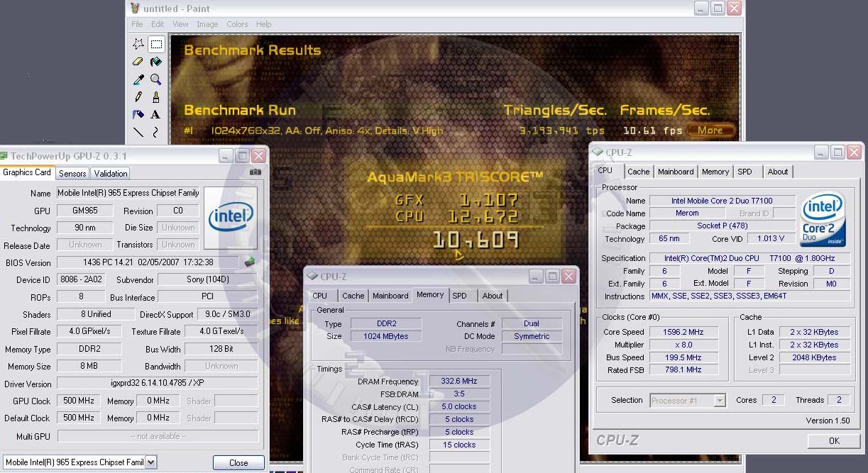Screen dimensions: 868x473
Task: Click the Intel Core 2 Duo logo in CPU-Z
Action: coord(823,219)
